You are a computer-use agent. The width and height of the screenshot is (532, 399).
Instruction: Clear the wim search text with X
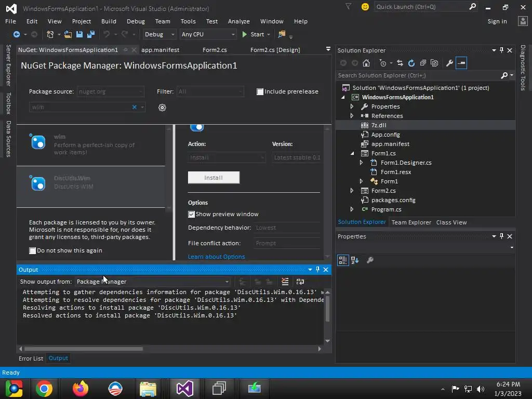click(135, 107)
